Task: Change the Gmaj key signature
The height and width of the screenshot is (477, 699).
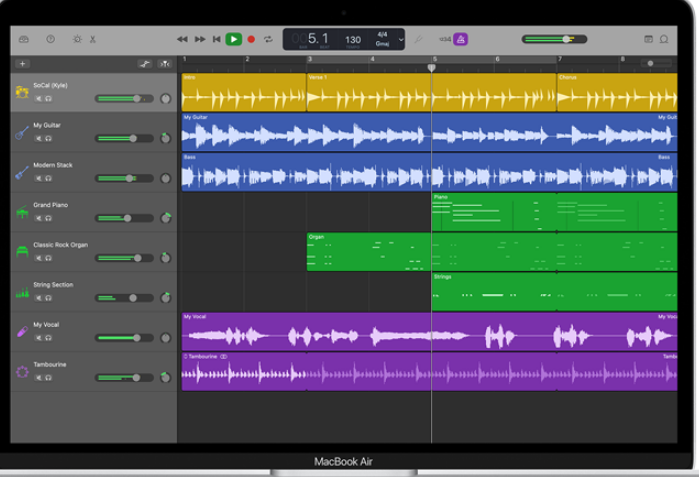Action: [x=382, y=44]
